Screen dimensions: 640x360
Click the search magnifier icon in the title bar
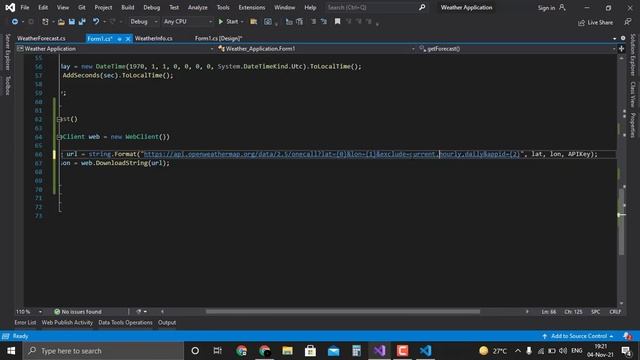pos(422,7)
